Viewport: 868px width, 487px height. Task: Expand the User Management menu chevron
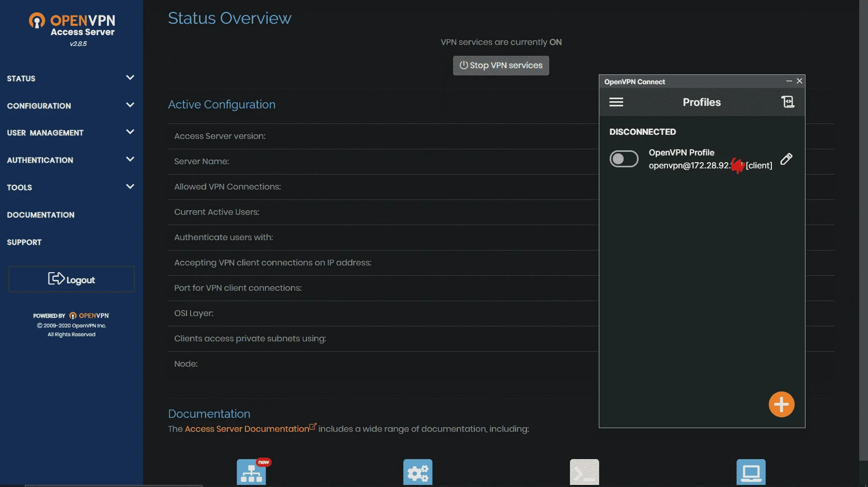130,132
